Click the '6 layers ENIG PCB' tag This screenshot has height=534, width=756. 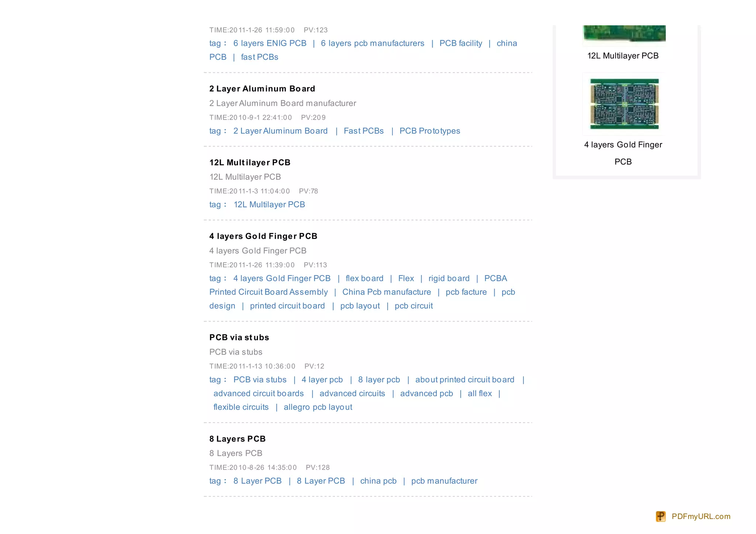point(270,43)
